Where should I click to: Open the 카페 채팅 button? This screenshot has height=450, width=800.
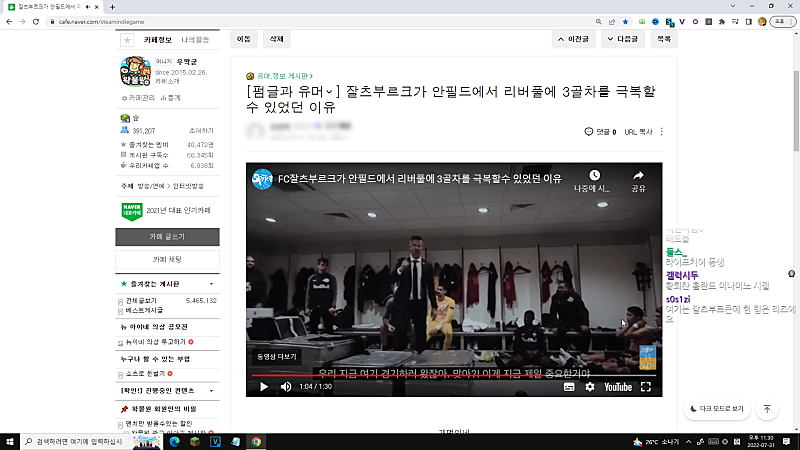(167, 260)
